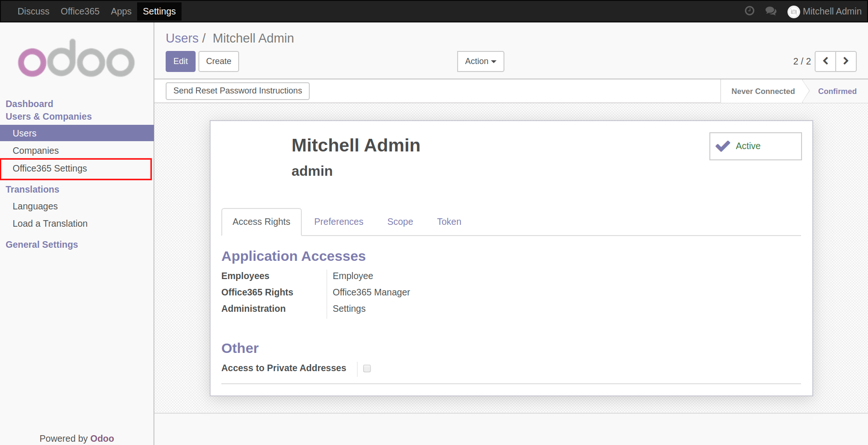
Task: Select the Confirmed status stage
Action: (837, 91)
